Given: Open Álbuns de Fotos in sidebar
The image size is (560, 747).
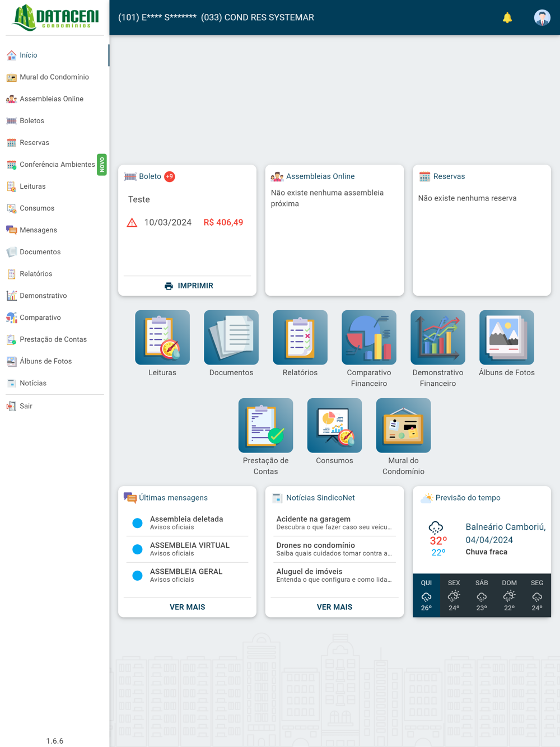Looking at the screenshot, I should click(54, 361).
